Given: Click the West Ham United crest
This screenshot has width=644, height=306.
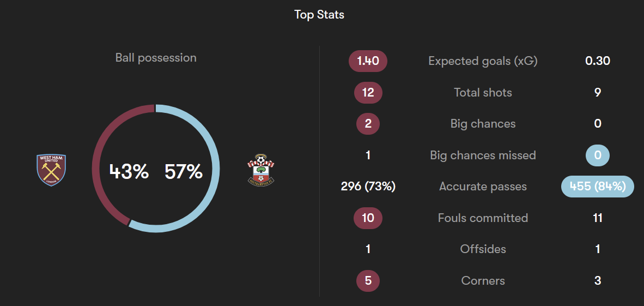Looking at the screenshot, I should 51,170.
